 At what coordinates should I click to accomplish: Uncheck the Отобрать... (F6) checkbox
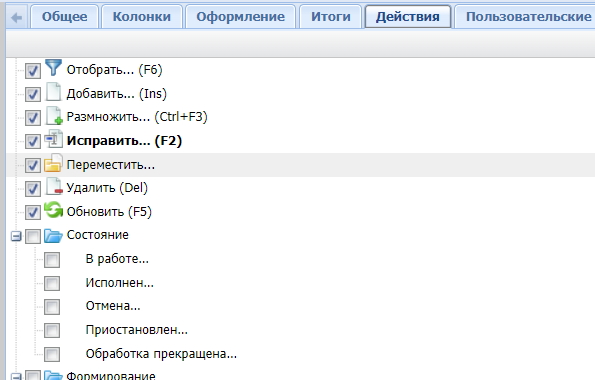[33, 71]
